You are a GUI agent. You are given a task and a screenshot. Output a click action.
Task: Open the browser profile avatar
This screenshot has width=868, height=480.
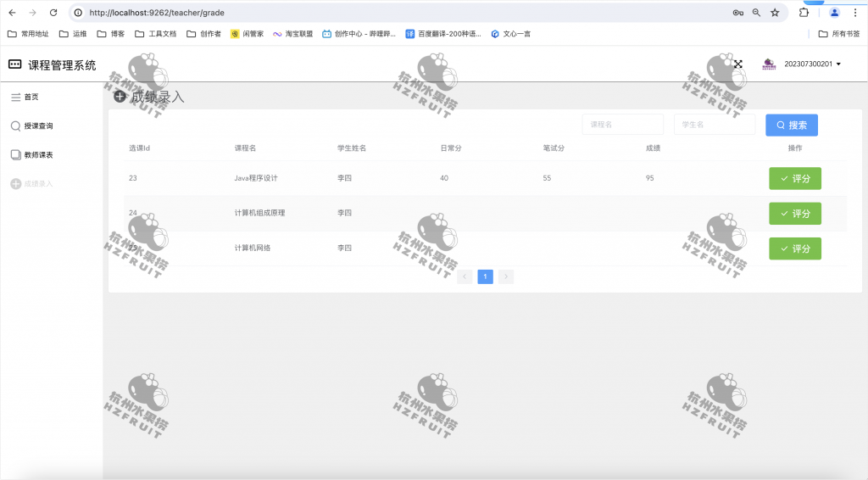click(834, 12)
